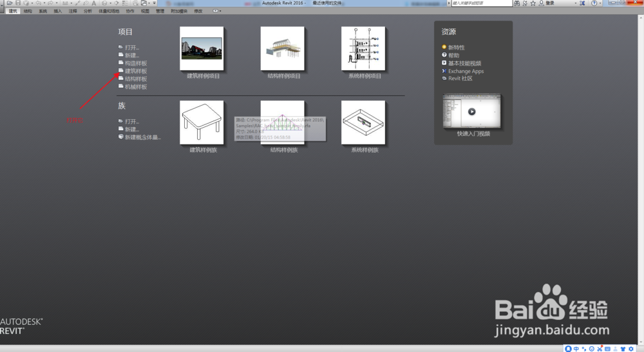Expand the Customize Quick Access Toolbar arrow
644x352 pixels.
[154, 3]
